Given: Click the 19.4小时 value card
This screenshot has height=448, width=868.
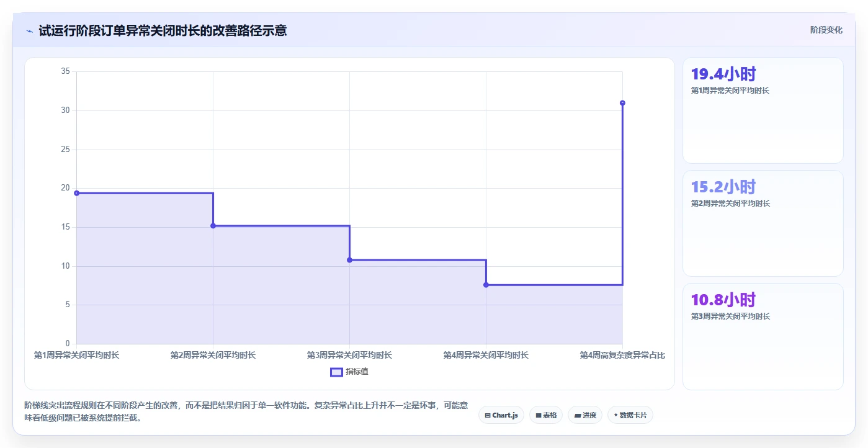Looking at the screenshot, I should point(763,110).
